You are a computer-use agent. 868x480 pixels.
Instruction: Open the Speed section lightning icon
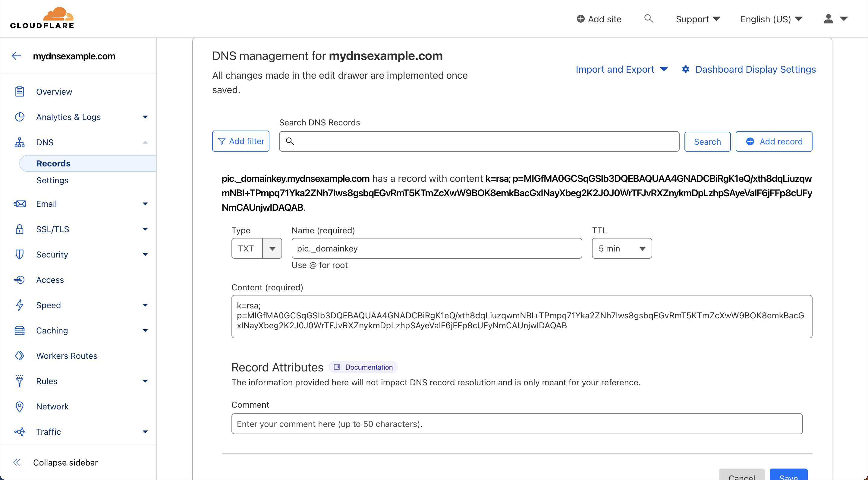click(20, 305)
